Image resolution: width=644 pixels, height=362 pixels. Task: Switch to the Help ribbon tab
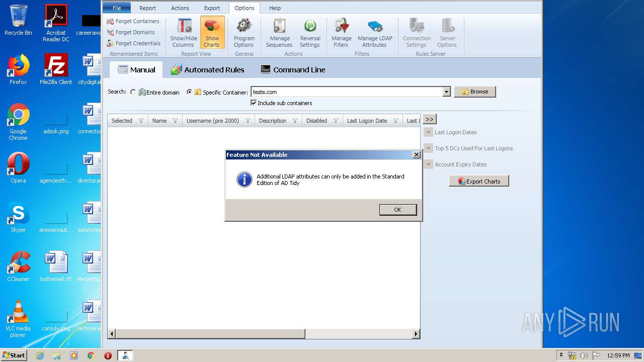pyautogui.click(x=275, y=8)
